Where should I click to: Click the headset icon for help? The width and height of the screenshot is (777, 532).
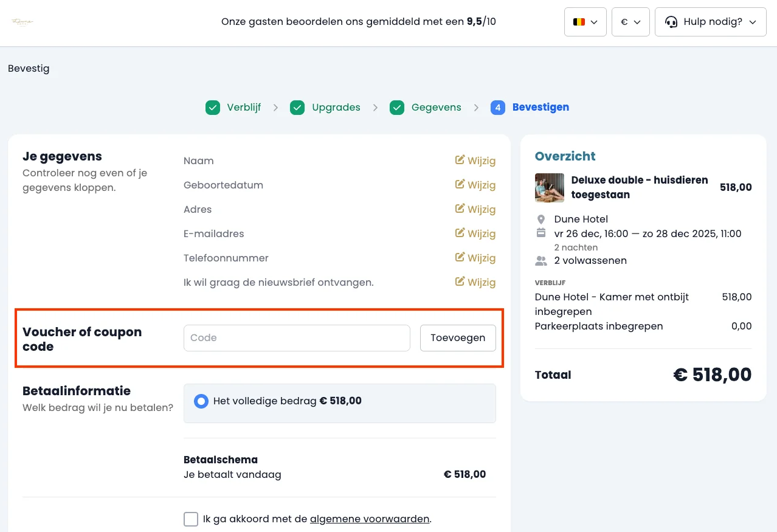(671, 22)
